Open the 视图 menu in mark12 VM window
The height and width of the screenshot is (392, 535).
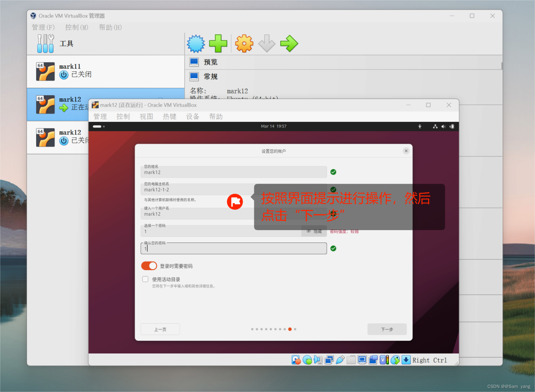point(146,116)
